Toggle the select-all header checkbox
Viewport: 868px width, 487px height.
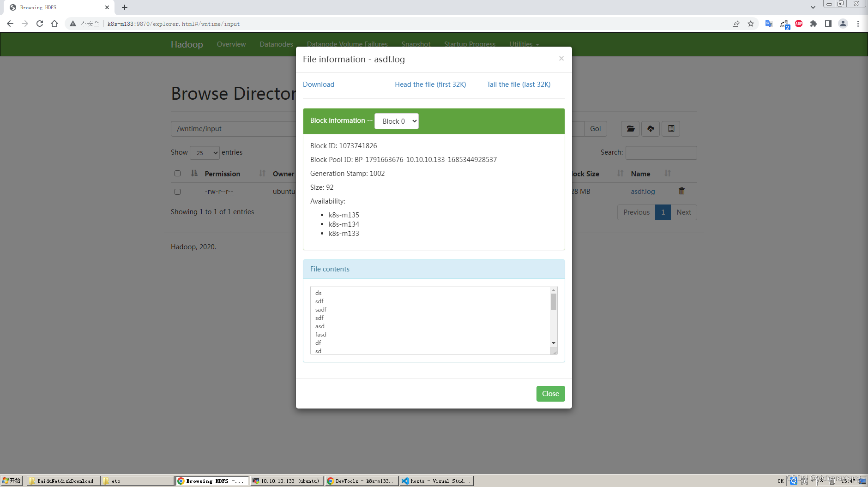(177, 174)
